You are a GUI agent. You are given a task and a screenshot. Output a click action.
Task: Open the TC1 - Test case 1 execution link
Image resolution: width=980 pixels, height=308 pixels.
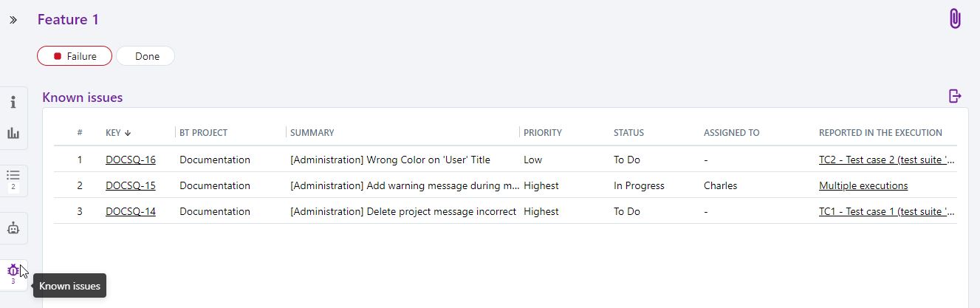886,211
